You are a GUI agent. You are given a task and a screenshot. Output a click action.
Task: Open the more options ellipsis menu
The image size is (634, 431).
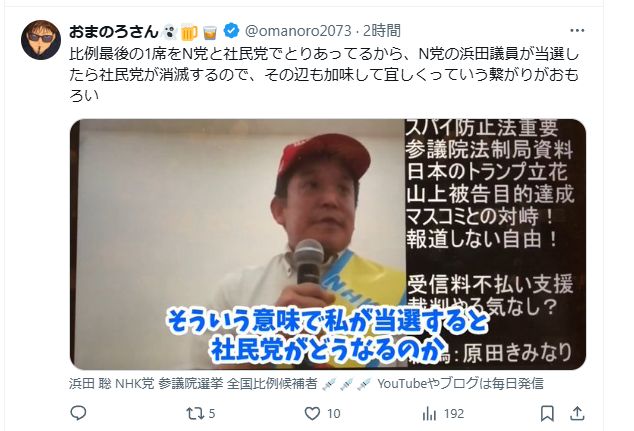(x=577, y=30)
